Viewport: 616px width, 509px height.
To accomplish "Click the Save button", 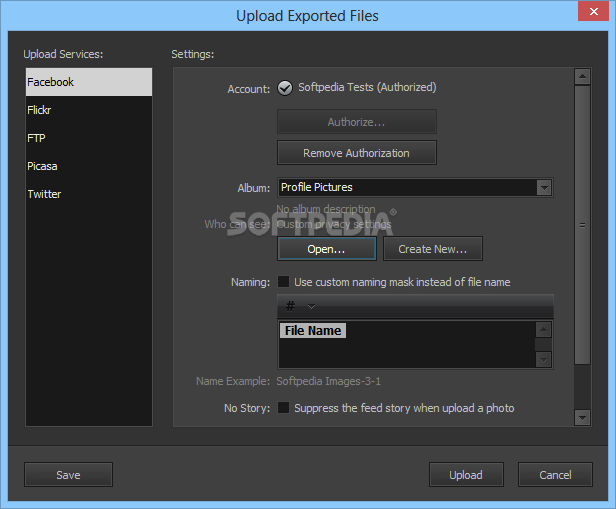I will [68, 475].
